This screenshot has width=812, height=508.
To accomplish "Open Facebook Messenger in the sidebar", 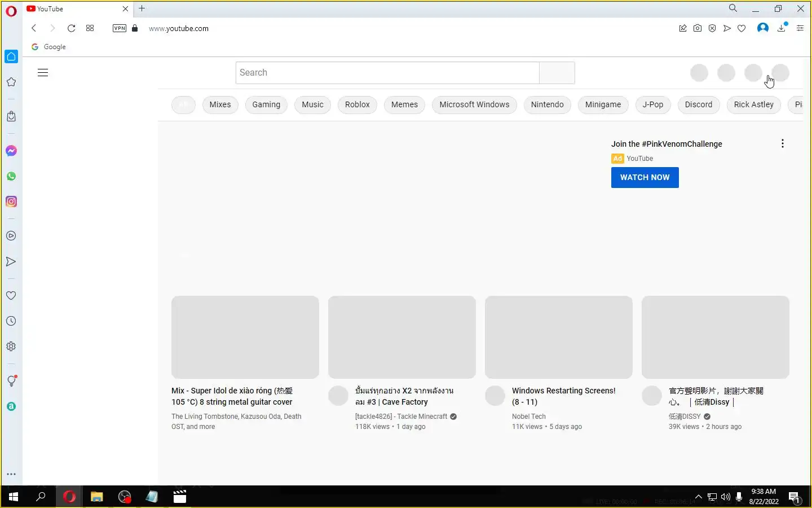I will (11, 151).
